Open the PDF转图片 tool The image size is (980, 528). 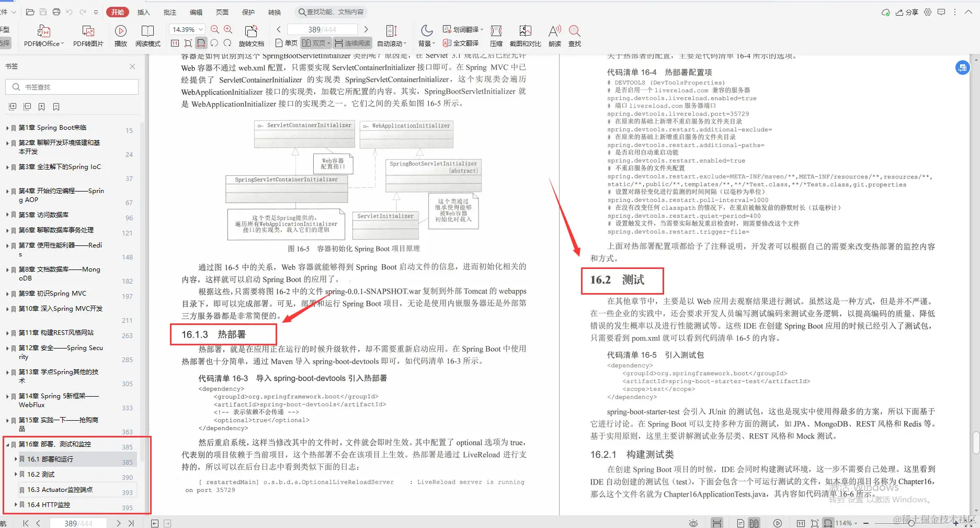[87, 35]
